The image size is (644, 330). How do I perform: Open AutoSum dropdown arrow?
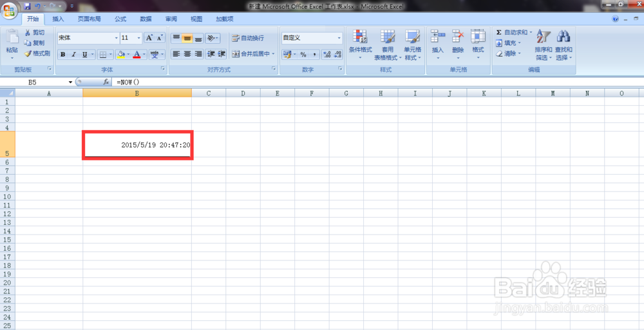[x=531, y=32]
